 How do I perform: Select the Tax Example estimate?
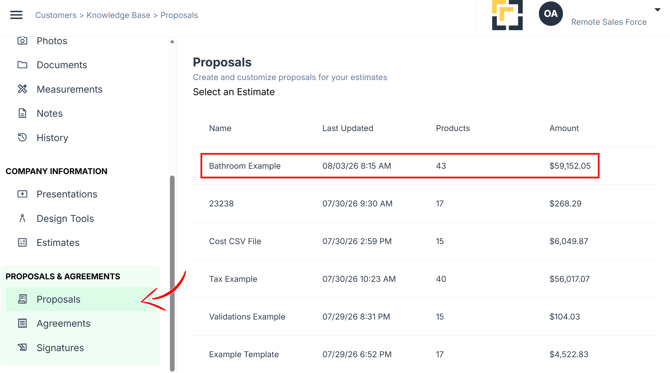425,279
